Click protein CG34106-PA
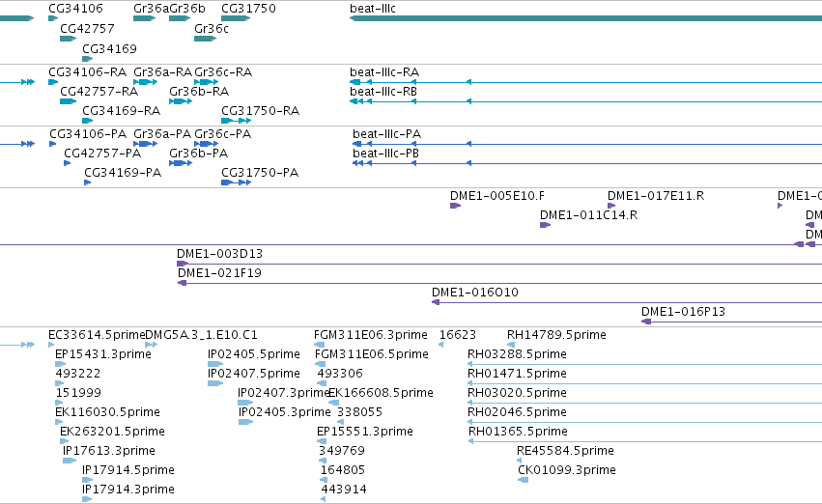This screenshot has height=504, width=822. (x=52, y=144)
